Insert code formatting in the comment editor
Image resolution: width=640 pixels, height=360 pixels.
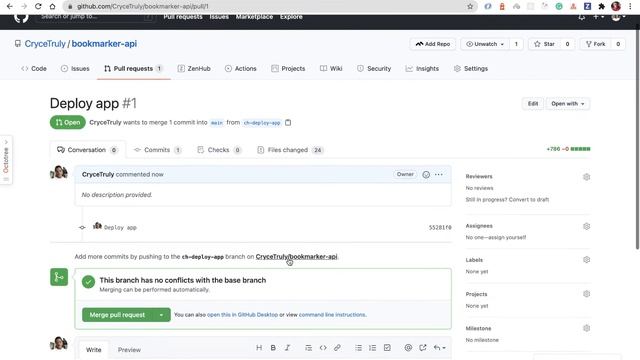tap(323, 348)
